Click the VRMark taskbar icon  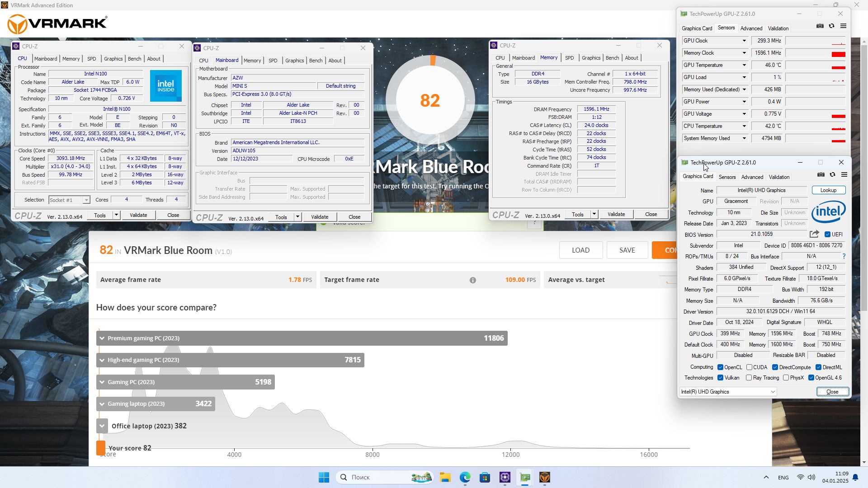(x=545, y=477)
